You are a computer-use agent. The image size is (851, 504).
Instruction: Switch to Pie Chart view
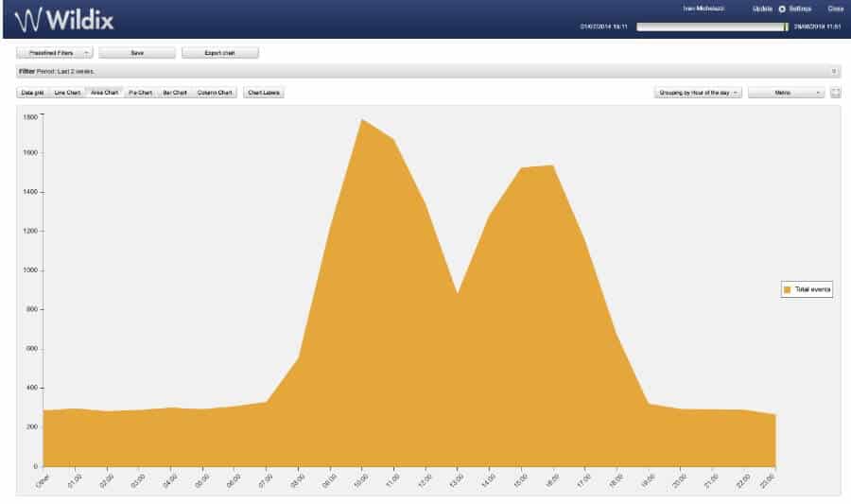(x=140, y=93)
